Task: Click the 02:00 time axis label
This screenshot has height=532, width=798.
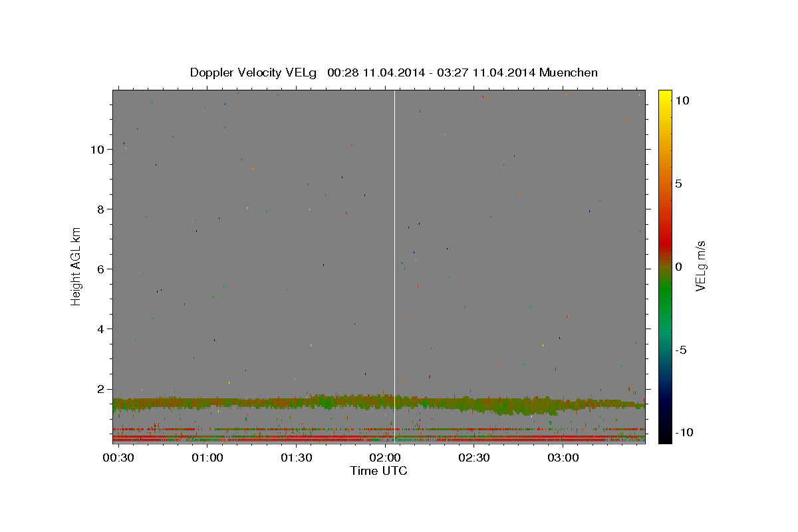Action: tap(386, 458)
